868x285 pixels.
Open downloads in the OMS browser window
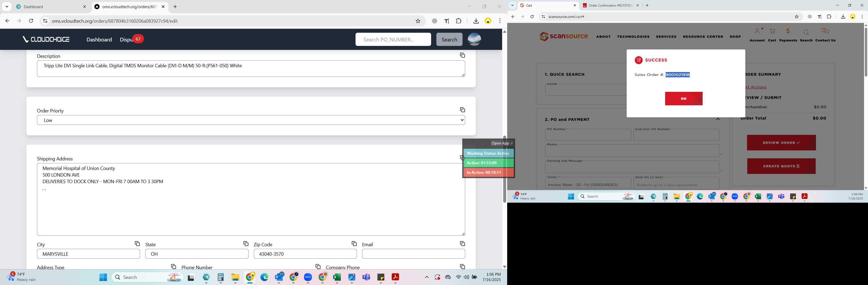tap(476, 21)
